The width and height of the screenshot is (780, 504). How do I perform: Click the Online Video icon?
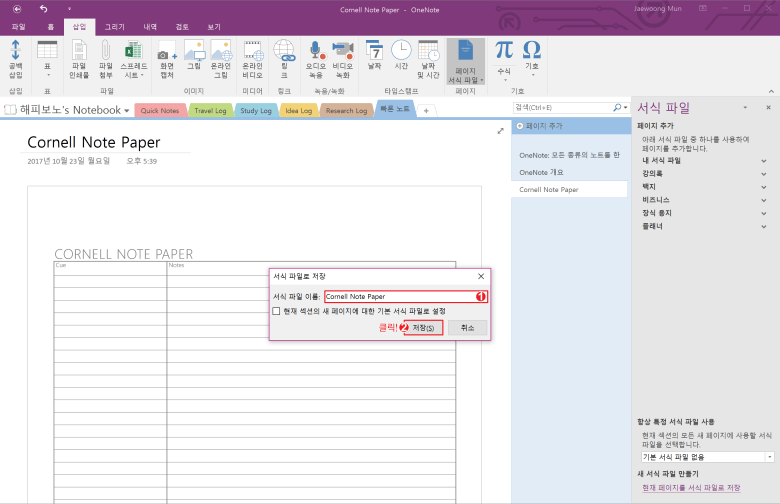pyautogui.click(x=253, y=51)
